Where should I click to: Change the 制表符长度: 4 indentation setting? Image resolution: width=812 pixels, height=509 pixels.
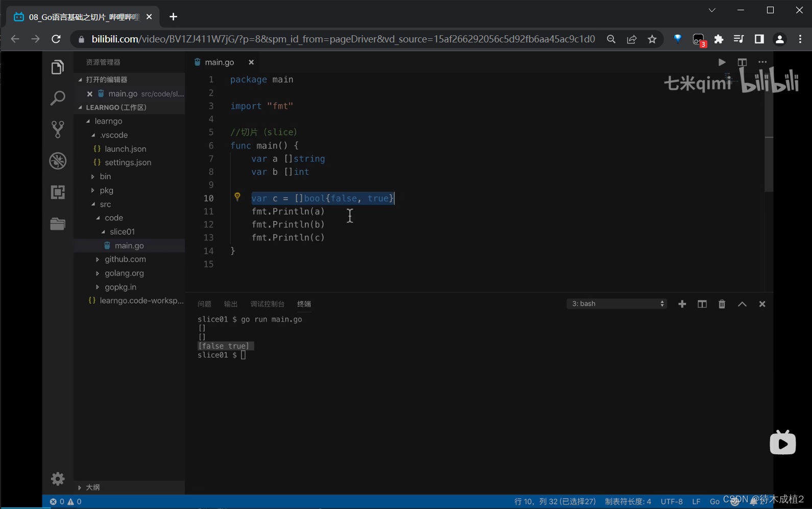point(628,502)
